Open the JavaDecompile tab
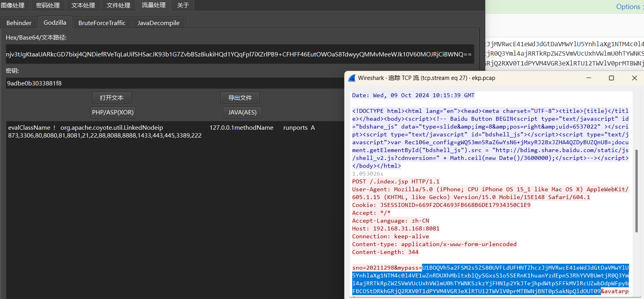This screenshot has height=299, width=644. [x=158, y=23]
